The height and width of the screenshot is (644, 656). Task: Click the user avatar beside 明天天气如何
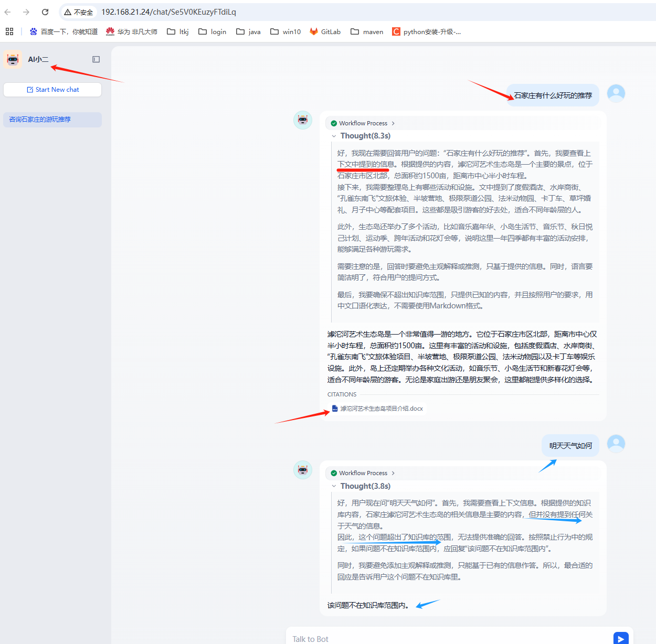coord(616,444)
